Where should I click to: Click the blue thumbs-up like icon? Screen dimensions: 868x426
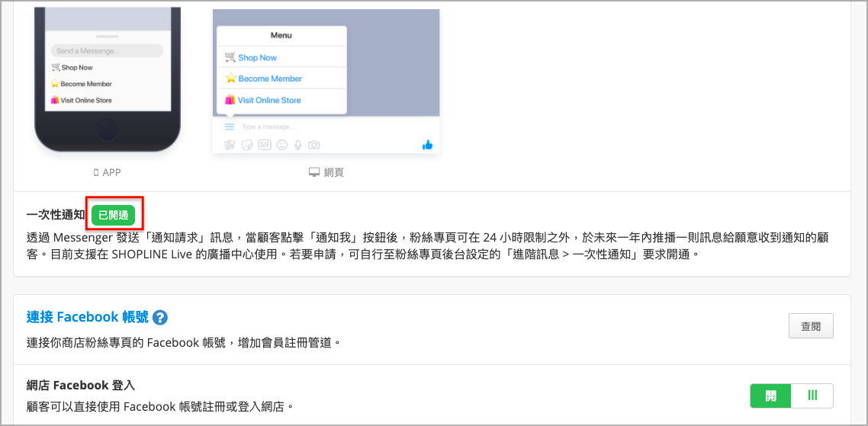[427, 145]
